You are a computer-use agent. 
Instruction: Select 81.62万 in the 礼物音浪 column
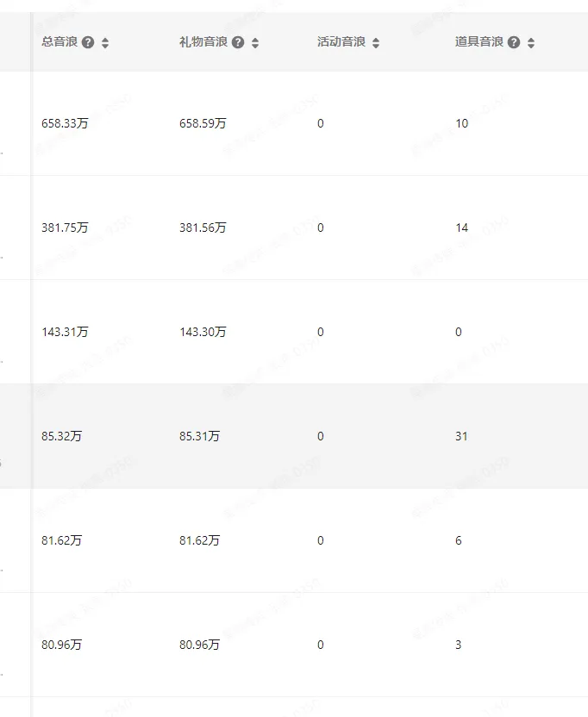click(199, 540)
